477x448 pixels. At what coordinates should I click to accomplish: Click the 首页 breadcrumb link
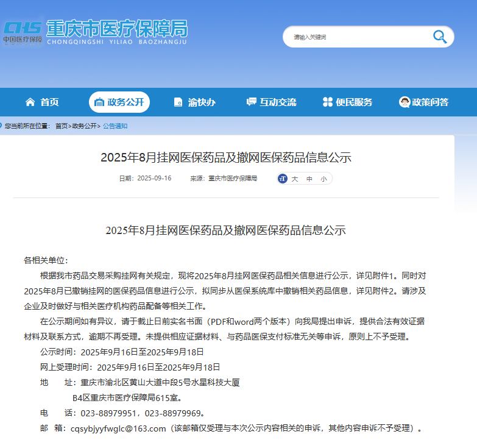pyautogui.click(x=61, y=126)
